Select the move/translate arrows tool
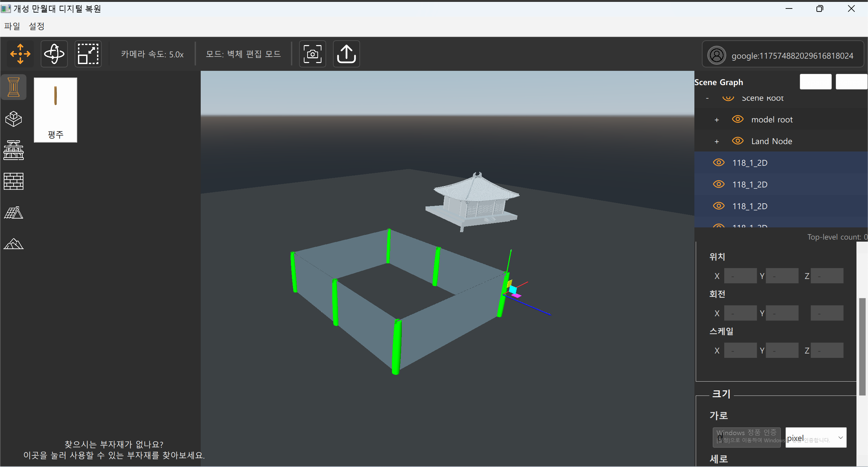The width and height of the screenshot is (868, 467). (x=20, y=54)
